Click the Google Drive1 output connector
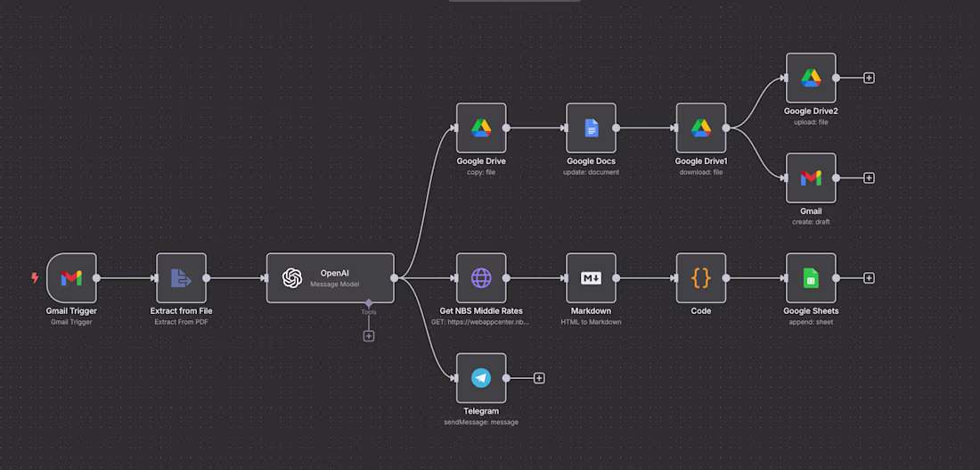The image size is (980, 470). pos(726,128)
